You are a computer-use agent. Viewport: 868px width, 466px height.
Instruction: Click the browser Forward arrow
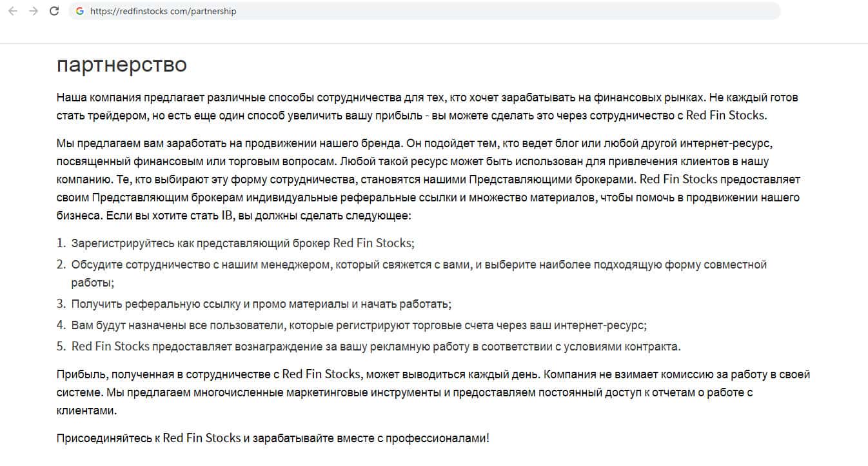coord(34,11)
